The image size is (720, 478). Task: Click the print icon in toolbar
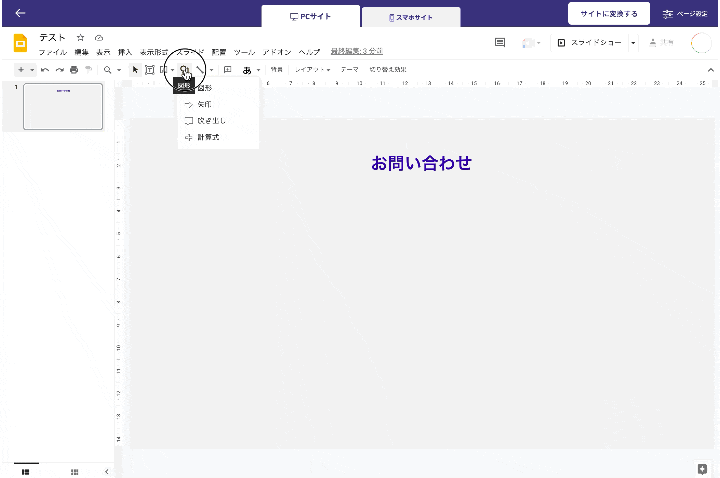pyautogui.click(x=74, y=70)
